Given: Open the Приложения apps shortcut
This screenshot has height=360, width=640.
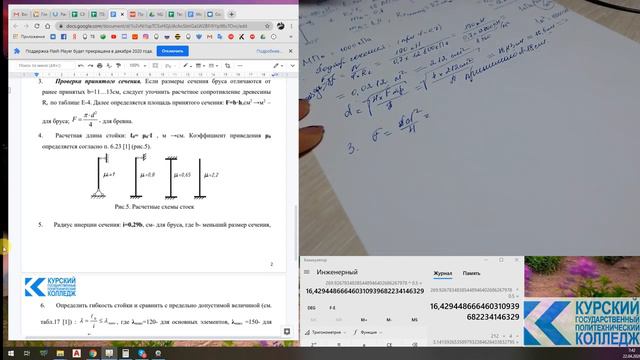Looking at the screenshot, I should [x=29, y=36].
